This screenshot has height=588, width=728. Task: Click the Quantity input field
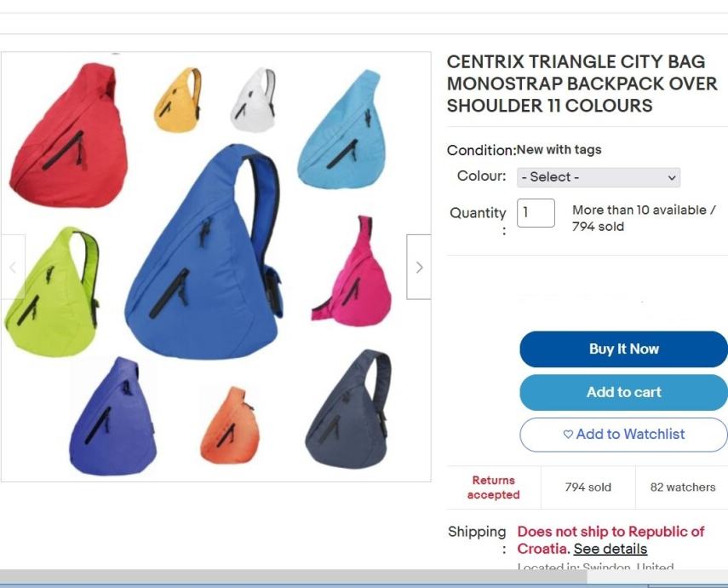click(x=536, y=213)
